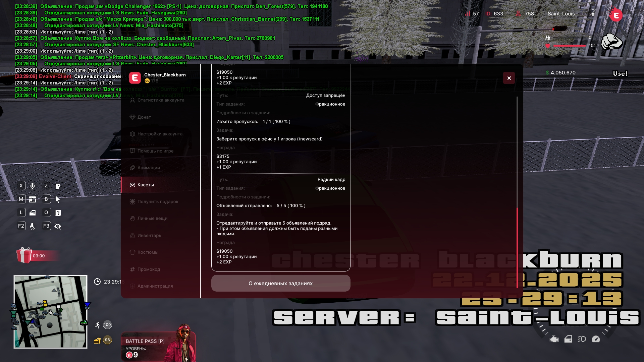Toggle the muted microphone icon at top right
Image resolution: width=644 pixels, height=362 pixels.
click(x=593, y=13)
